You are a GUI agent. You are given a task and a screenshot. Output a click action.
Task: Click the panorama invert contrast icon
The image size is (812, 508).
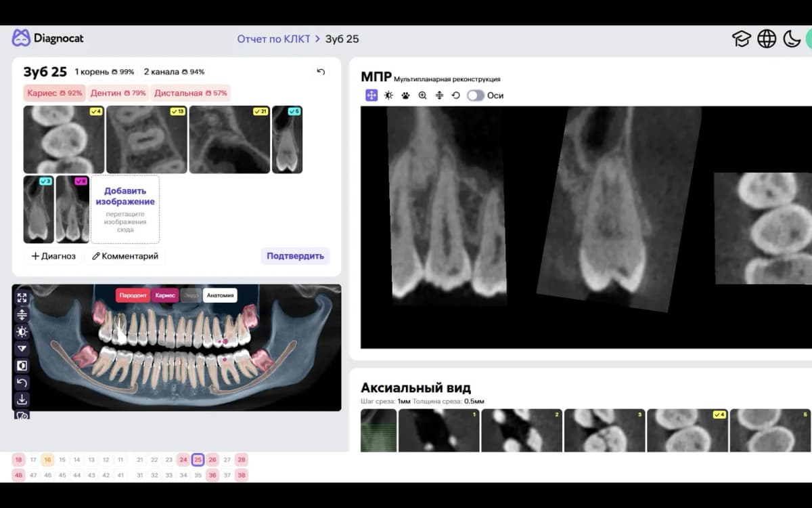click(x=22, y=366)
